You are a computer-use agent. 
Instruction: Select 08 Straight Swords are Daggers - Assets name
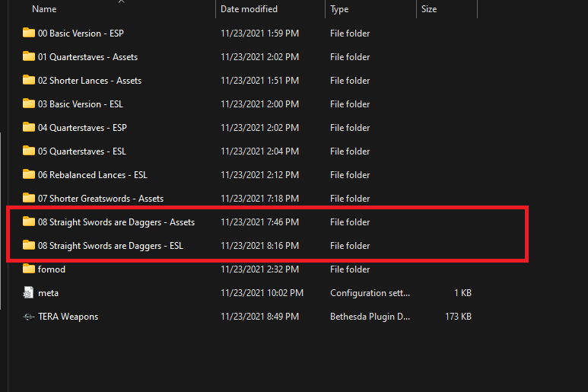click(116, 222)
